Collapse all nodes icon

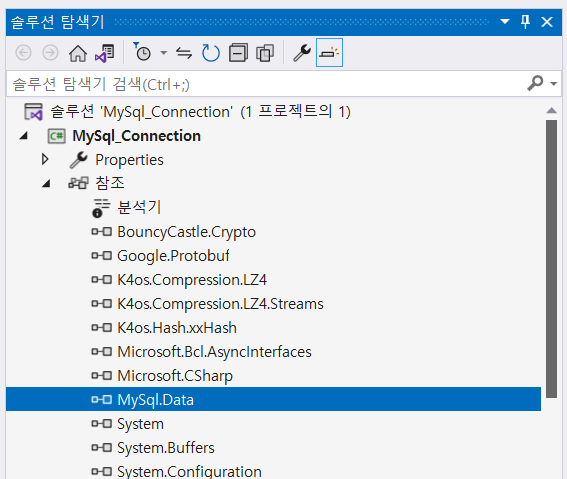[238, 53]
